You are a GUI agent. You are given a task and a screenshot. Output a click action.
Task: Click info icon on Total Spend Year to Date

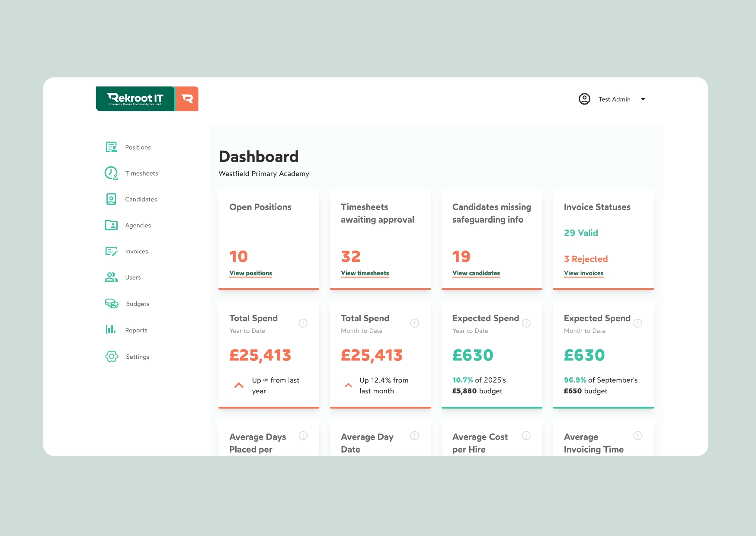[303, 323]
